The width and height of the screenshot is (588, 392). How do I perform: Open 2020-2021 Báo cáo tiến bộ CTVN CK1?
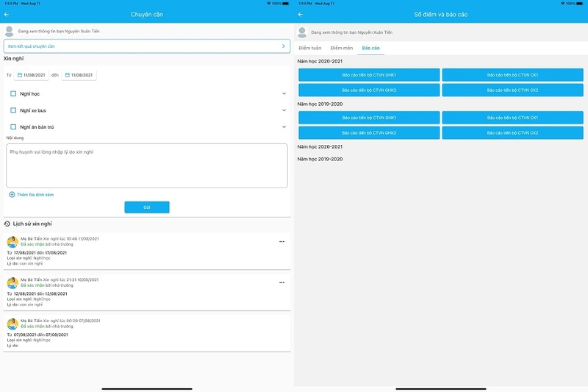coord(512,75)
